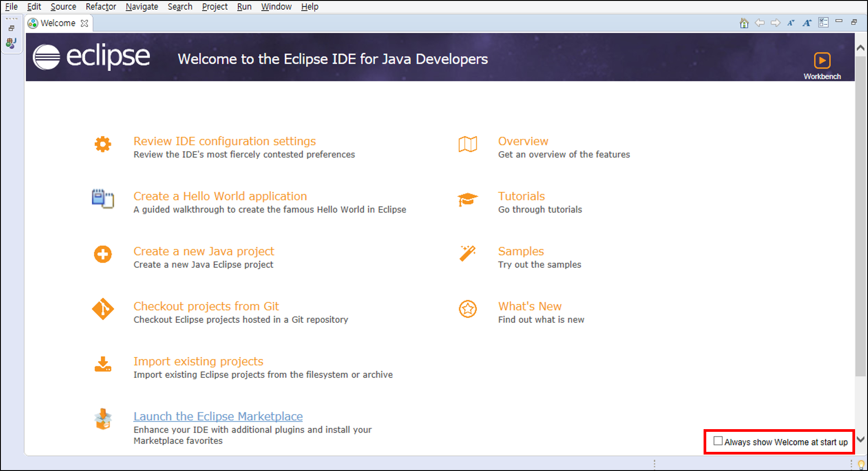The width and height of the screenshot is (868, 471).
Task: Open the Refactor menu
Action: (101, 7)
